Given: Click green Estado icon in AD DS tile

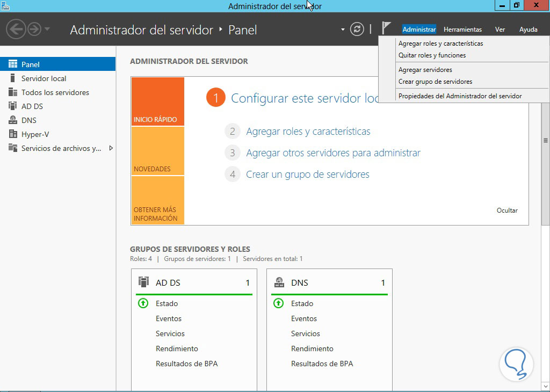Looking at the screenshot, I should [143, 303].
